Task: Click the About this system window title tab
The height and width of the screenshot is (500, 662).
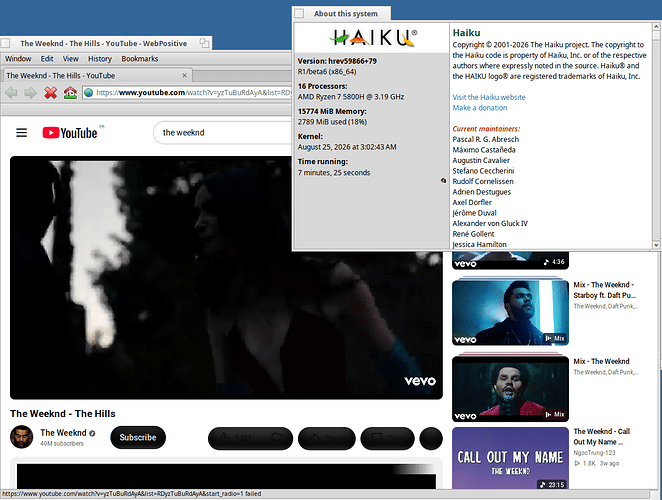Action: pos(342,14)
